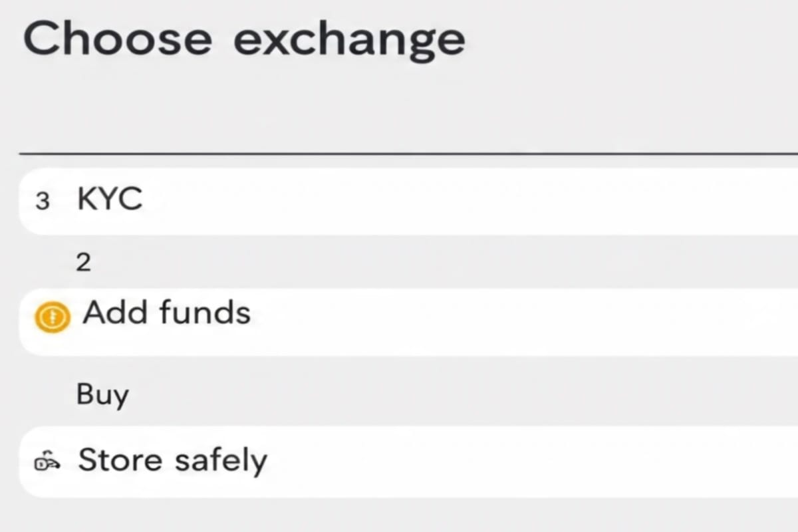The image size is (798, 532).
Task: Click the word Choose in the title
Action: (x=119, y=39)
